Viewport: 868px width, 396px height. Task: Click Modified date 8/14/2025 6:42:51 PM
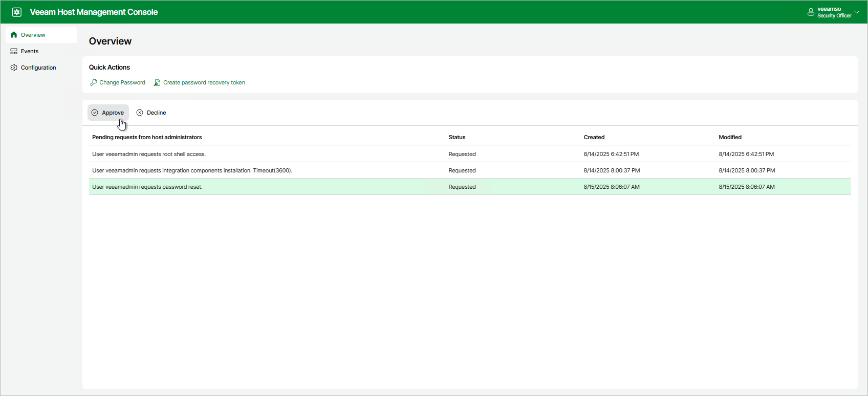coord(746,154)
